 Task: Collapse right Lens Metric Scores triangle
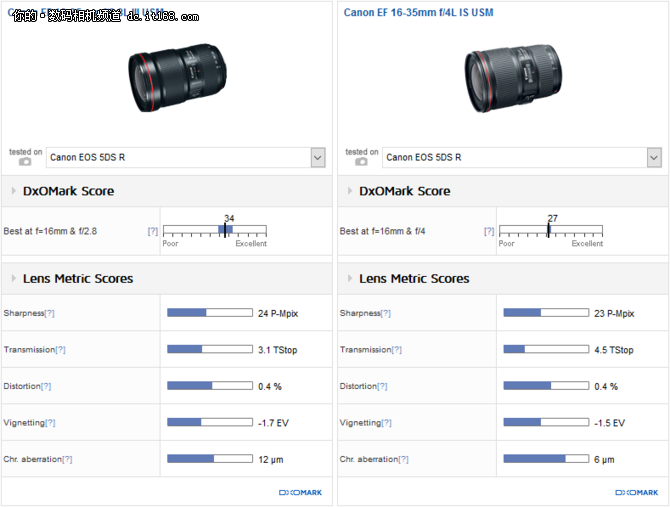point(350,278)
